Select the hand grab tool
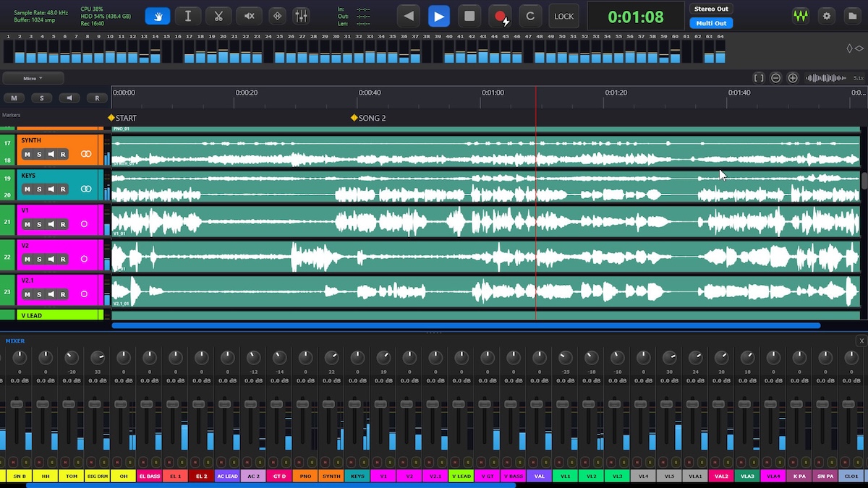 157,16
